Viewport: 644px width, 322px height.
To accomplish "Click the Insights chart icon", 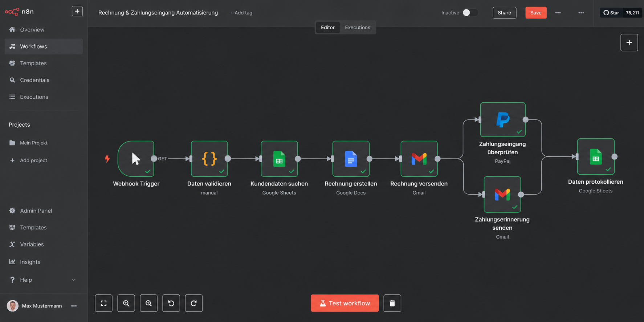I will (12, 262).
